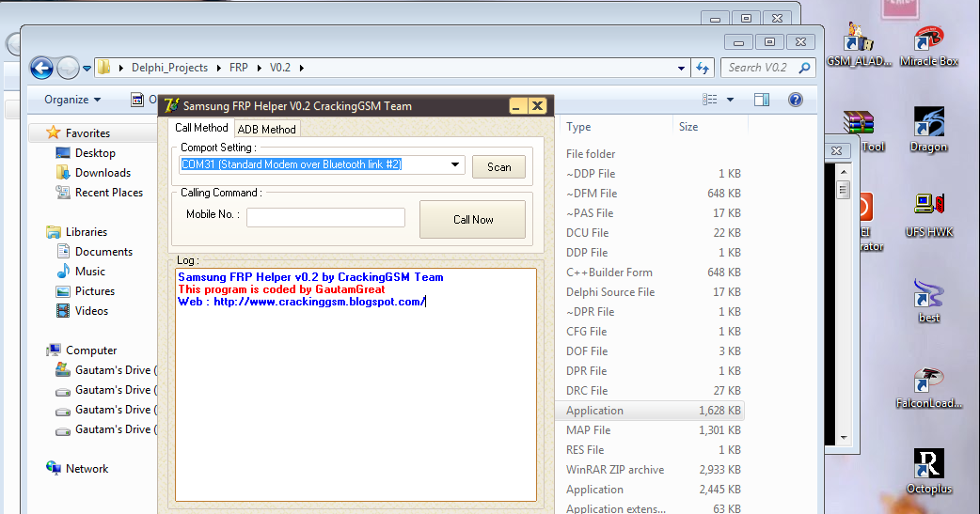The width and height of the screenshot is (980, 514).
Task: Open Pictures library
Action: point(94,291)
